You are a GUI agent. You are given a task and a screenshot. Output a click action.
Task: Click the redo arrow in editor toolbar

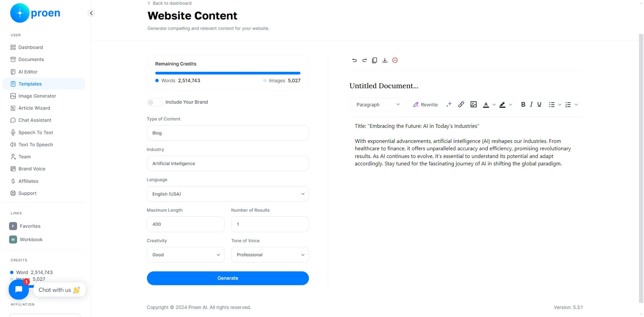[364, 60]
